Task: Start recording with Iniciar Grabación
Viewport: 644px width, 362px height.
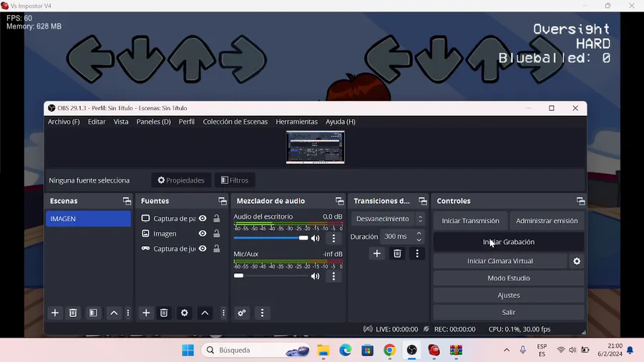Action: point(509,242)
